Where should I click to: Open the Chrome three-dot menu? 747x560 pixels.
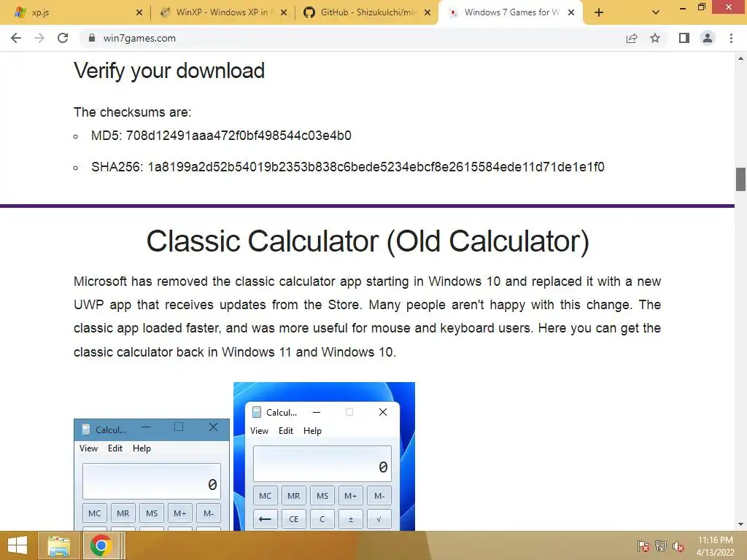(x=731, y=38)
